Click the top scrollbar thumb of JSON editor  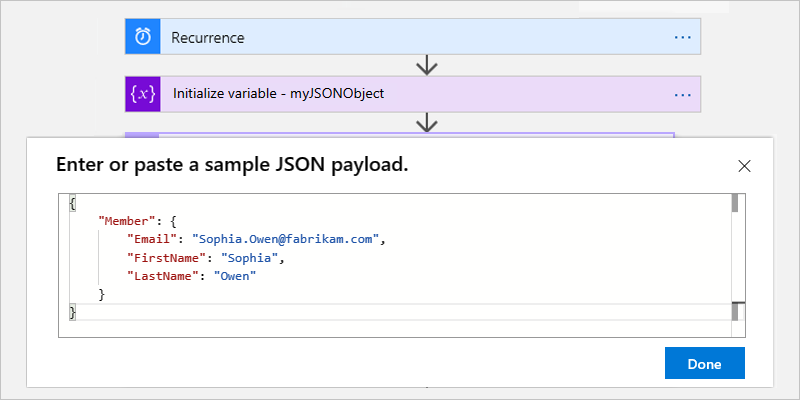point(735,204)
